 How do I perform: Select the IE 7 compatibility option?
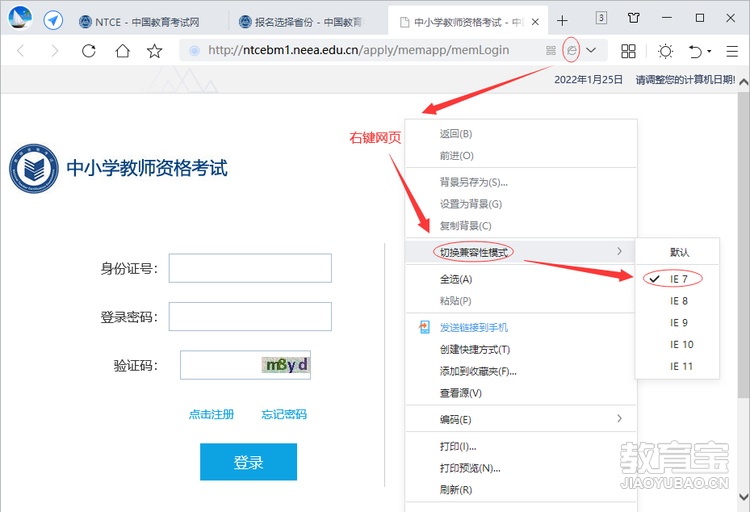coord(678,279)
